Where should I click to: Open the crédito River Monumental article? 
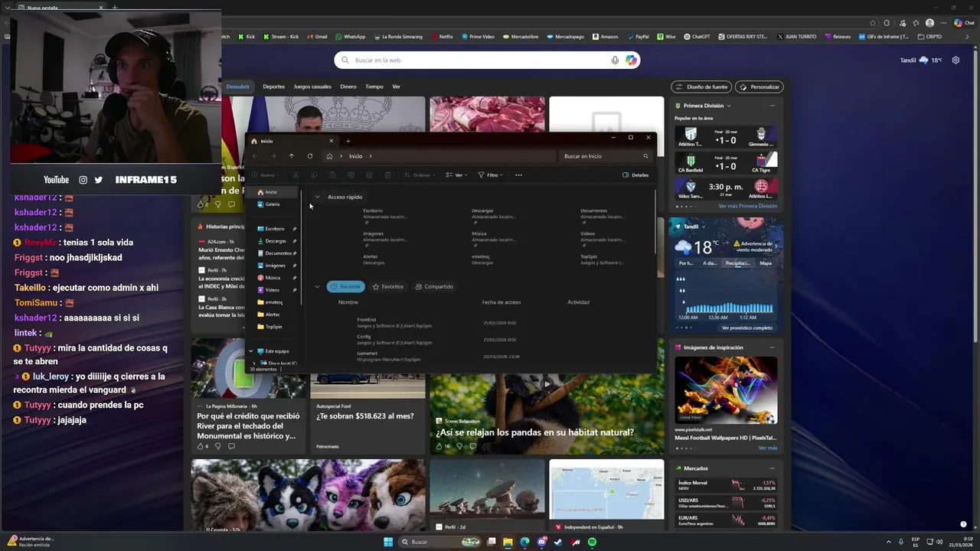[x=248, y=426]
